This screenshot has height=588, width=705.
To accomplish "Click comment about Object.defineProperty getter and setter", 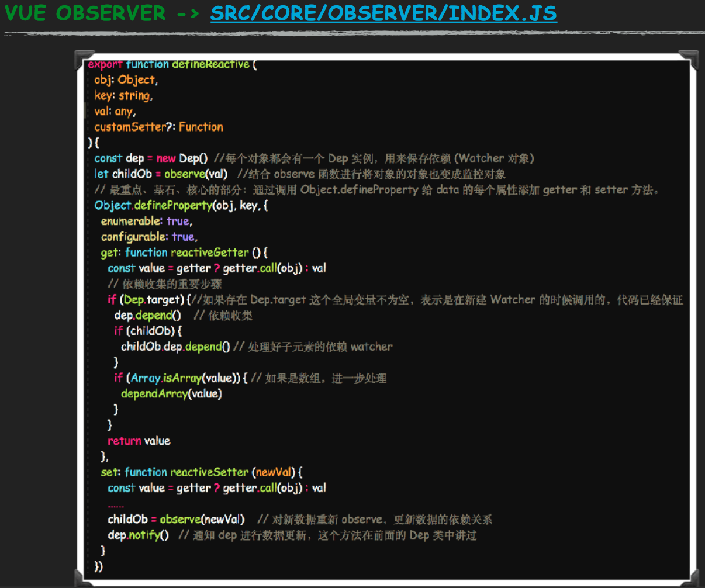I will pyautogui.click(x=377, y=190).
